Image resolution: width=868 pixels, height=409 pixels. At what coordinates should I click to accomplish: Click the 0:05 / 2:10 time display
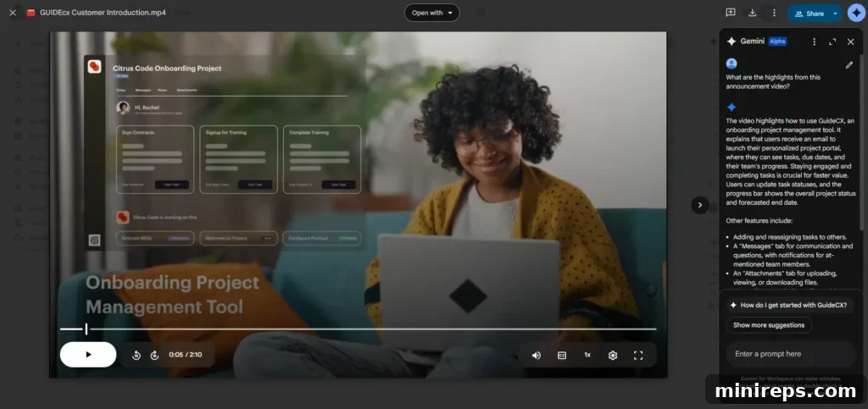(186, 355)
